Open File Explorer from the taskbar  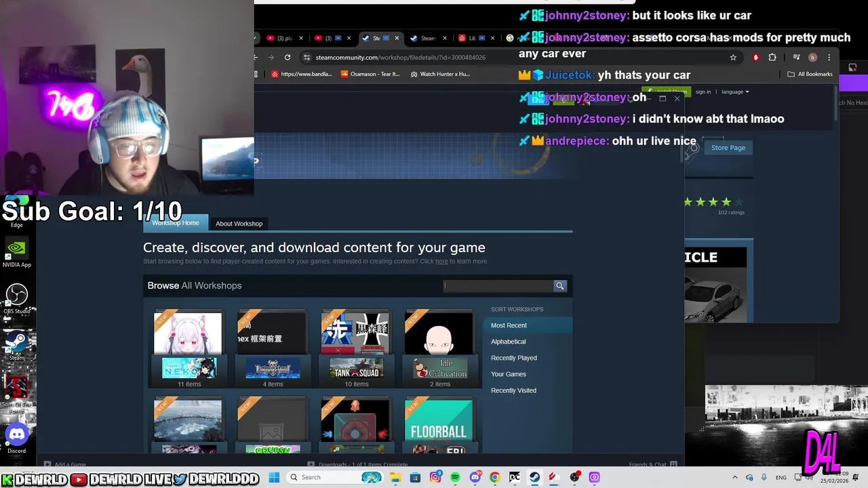(x=395, y=477)
